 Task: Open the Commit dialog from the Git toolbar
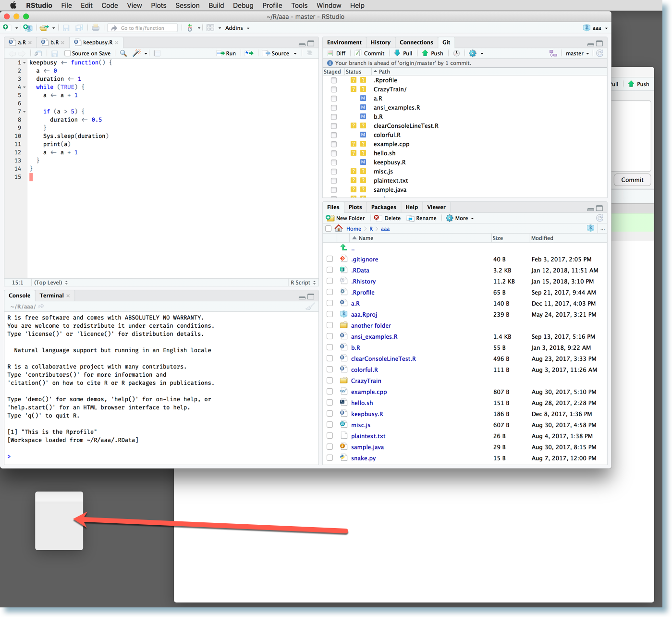[370, 53]
